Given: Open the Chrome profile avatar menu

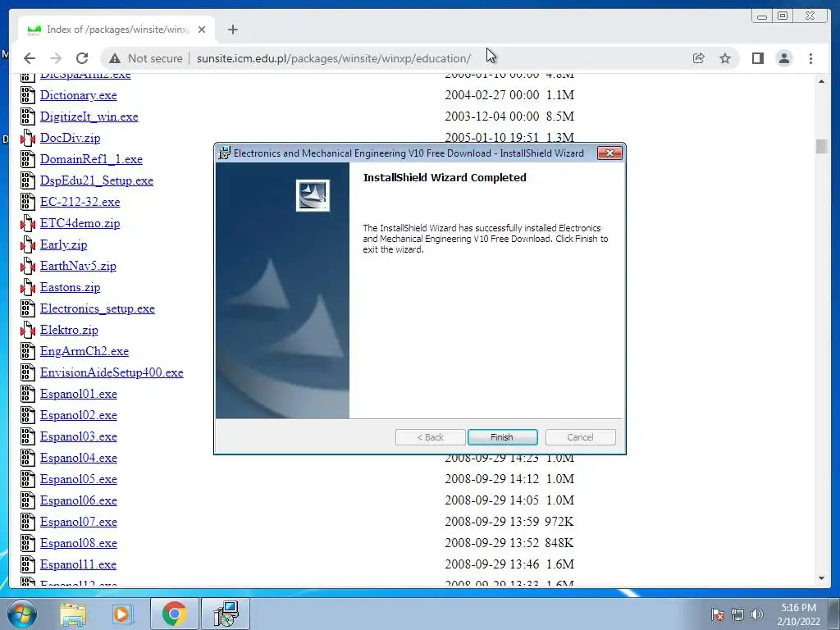Looking at the screenshot, I should tap(783, 58).
